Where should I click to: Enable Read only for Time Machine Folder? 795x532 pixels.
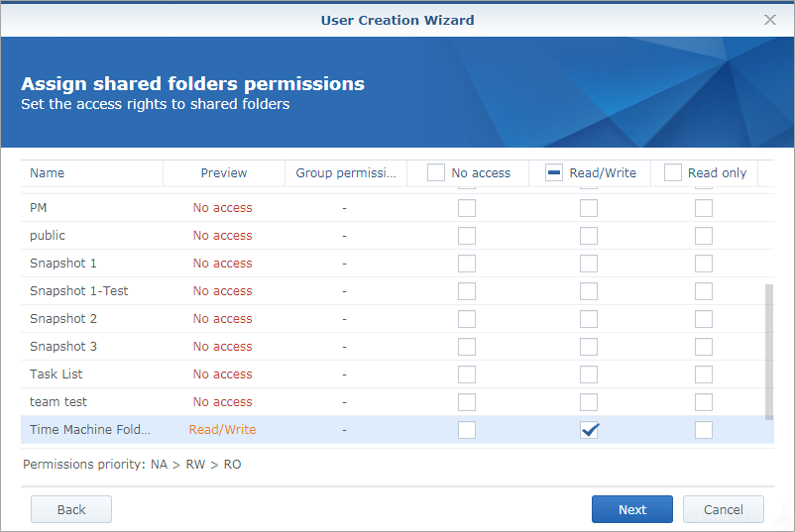click(703, 430)
